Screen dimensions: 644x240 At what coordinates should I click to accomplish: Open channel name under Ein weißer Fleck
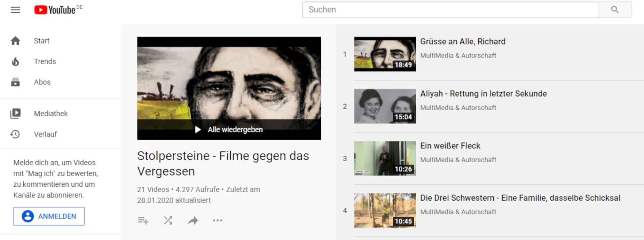(458, 160)
